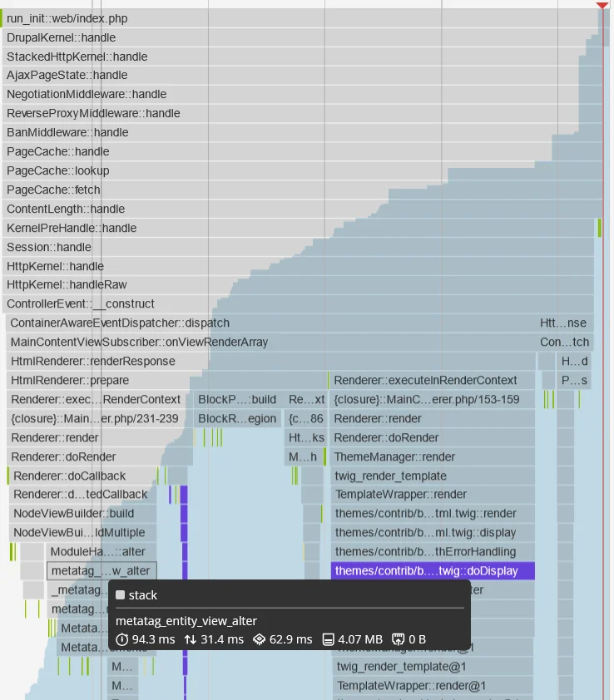The width and height of the screenshot is (614, 700).
Task: Select the Renderer::doCallback frame
Action: [82, 476]
